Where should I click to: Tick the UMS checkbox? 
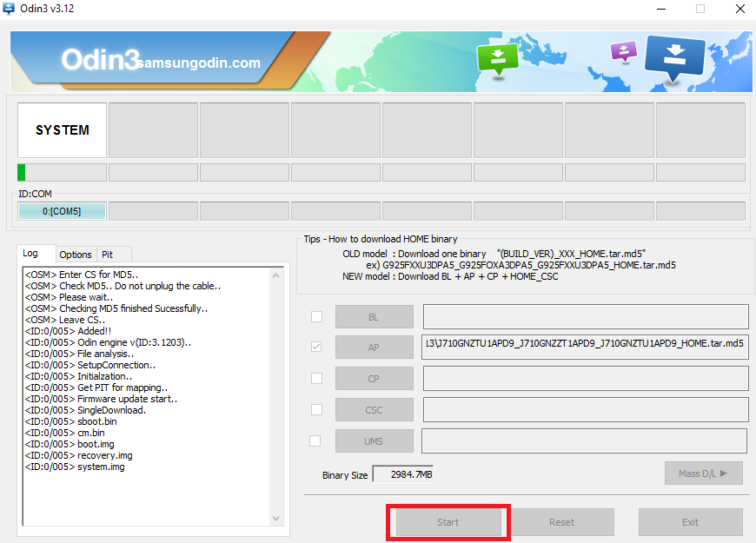pos(315,440)
